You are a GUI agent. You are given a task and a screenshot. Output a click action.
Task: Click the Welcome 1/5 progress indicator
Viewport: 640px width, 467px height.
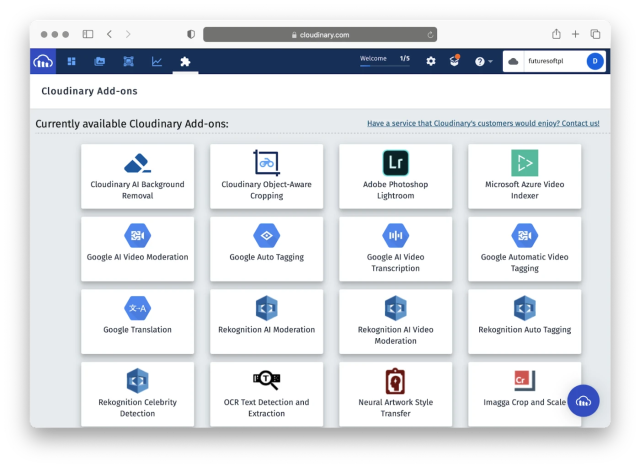coord(384,60)
